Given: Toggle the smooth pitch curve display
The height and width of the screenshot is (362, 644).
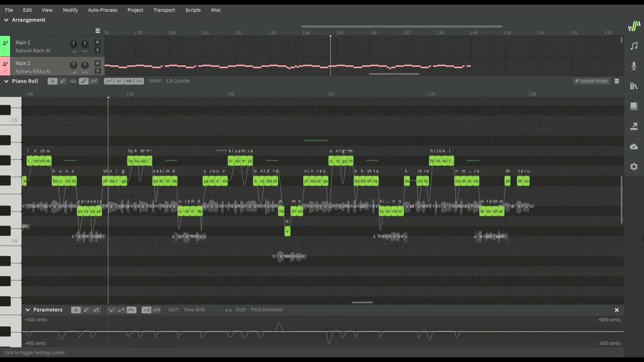Looking at the screenshot, I should pos(109,81).
